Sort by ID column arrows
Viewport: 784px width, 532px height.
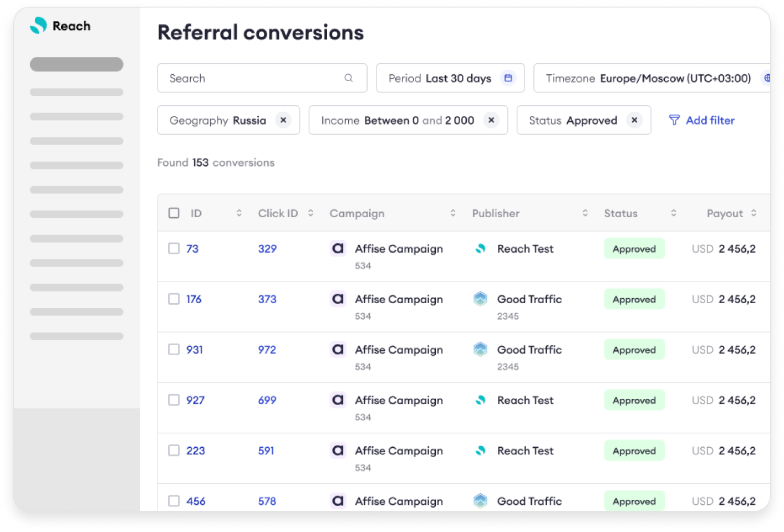point(239,213)
